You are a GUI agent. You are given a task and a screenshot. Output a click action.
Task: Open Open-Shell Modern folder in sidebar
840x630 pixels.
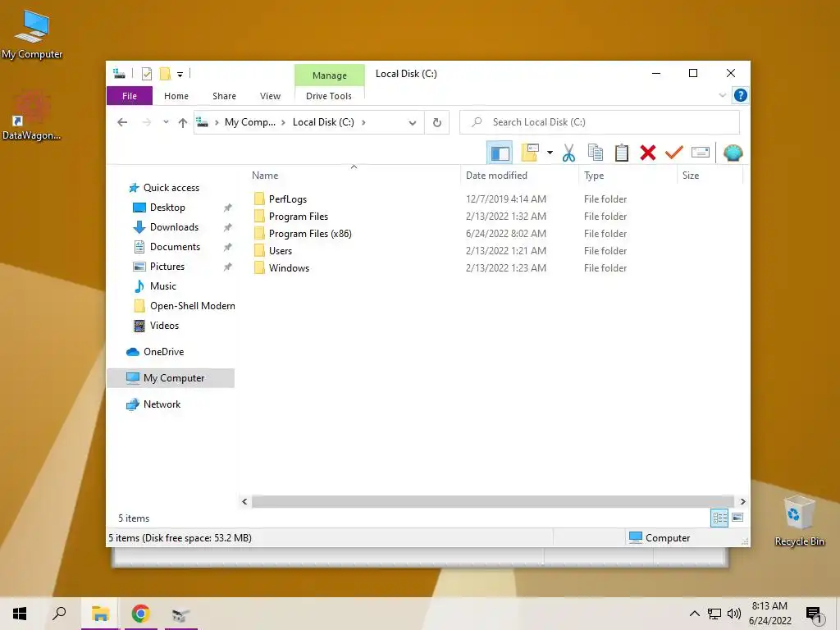192,306
